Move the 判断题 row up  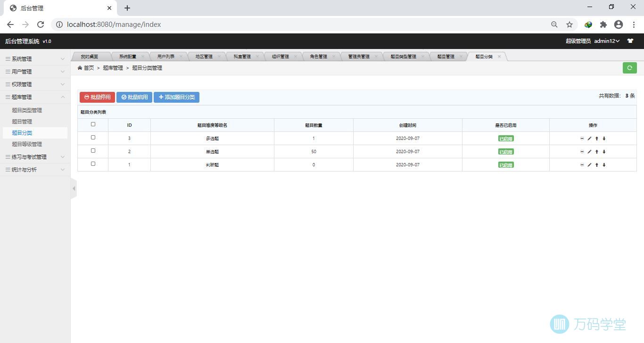tap(597, 165)
